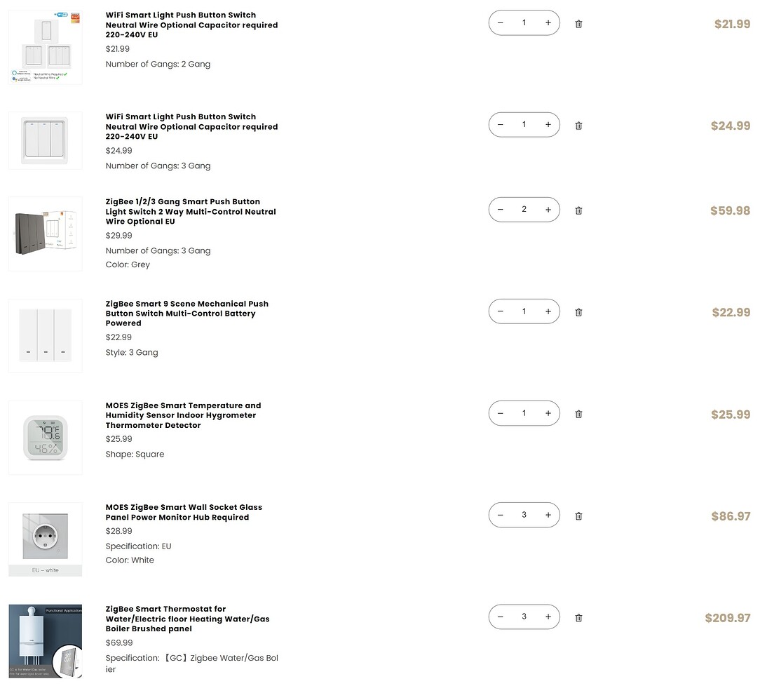The width and height of the screenshot is (774, 700).
Task: Delete the grey ZigBee push button switch
Action: click(578, 210)
